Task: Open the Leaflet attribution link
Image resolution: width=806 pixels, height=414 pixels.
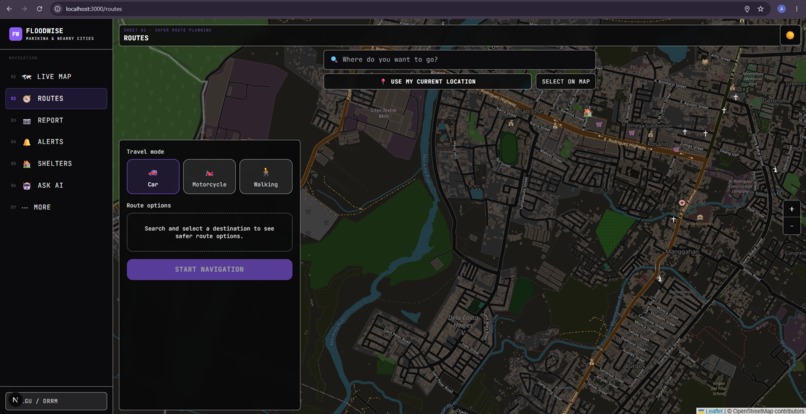Action: pos(712,411)
